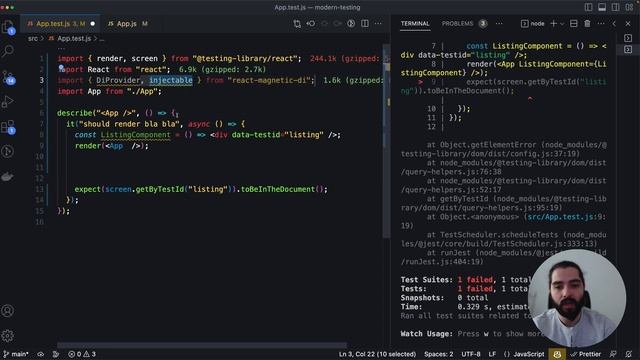Click line number 3 in the gutter
The image size is (640, 360).
pos(42,80)
